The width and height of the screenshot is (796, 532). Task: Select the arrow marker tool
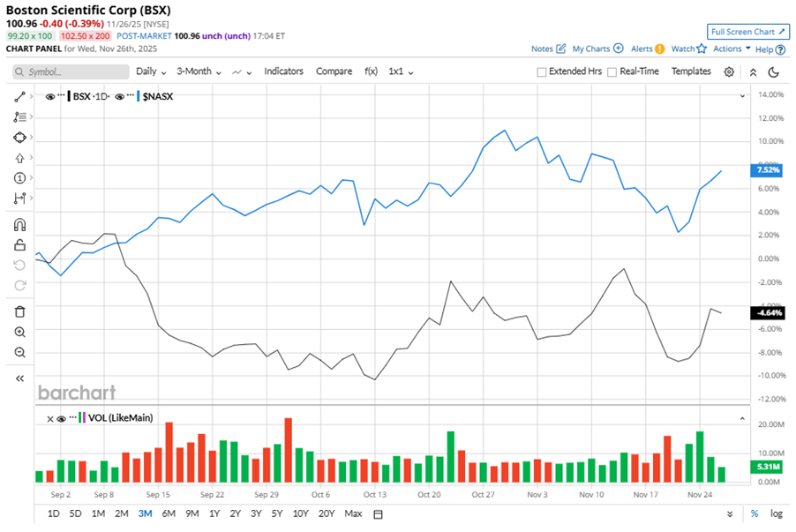coord(19,158)
